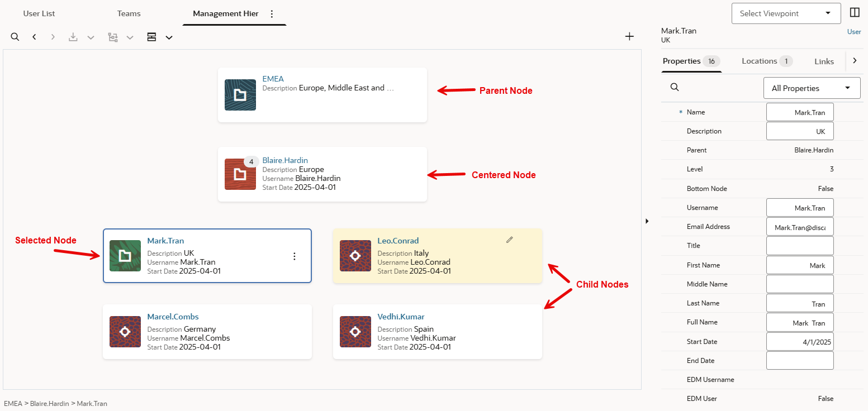This screenshot has height=411, width=868.
Task: Click the add plus icon above canvas
Action: coord(629,36)
